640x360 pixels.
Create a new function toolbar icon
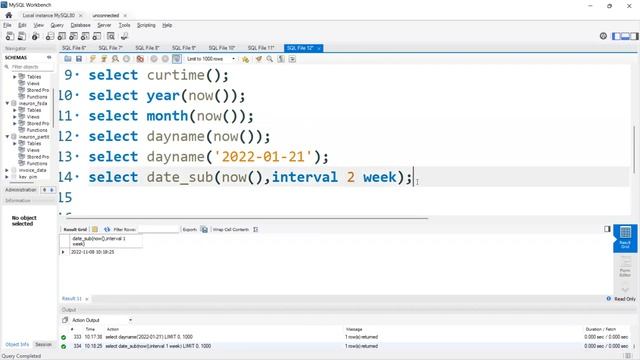[97, 36]
